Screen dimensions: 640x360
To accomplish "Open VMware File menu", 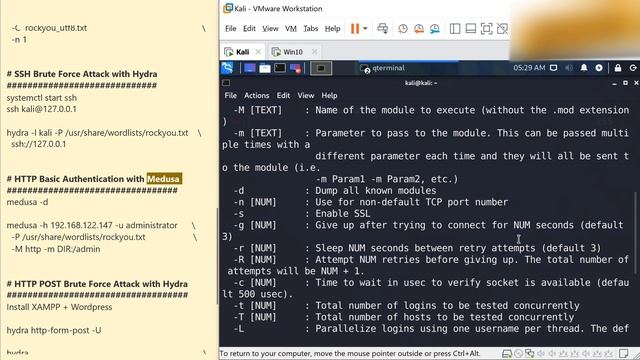I will click(231, 29).
